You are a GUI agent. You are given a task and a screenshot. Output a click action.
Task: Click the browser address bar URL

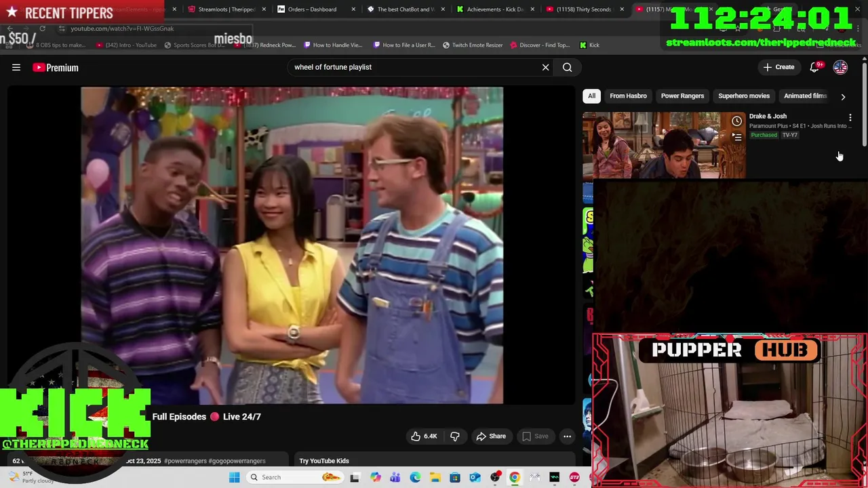click(x=122, y=28)
